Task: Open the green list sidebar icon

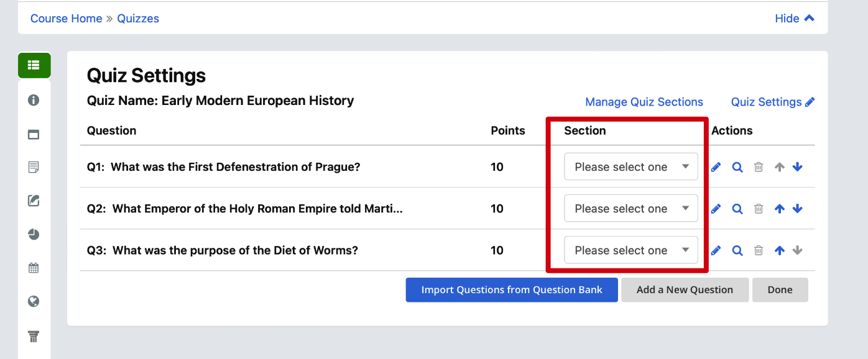Action: point(34,65)
